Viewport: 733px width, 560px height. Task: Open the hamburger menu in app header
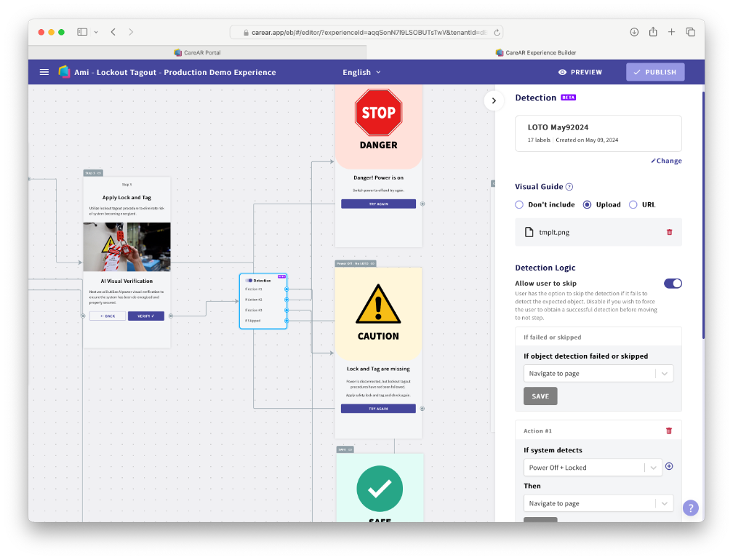44,72
